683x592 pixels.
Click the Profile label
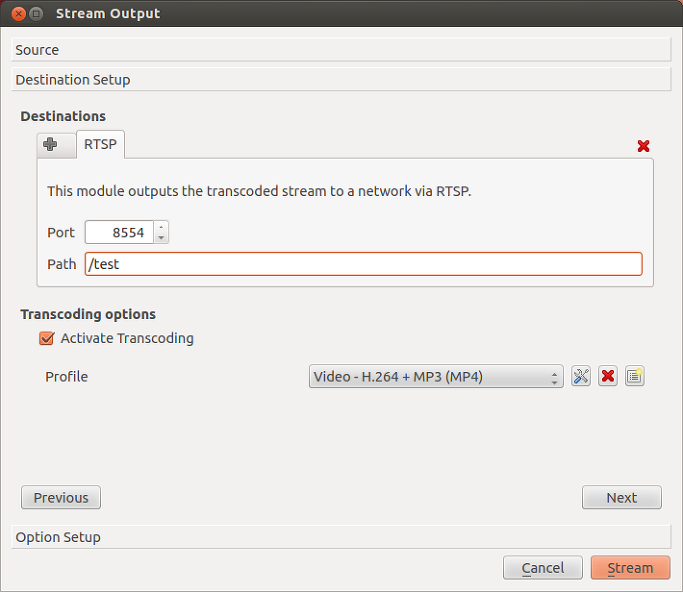[67, 376]
